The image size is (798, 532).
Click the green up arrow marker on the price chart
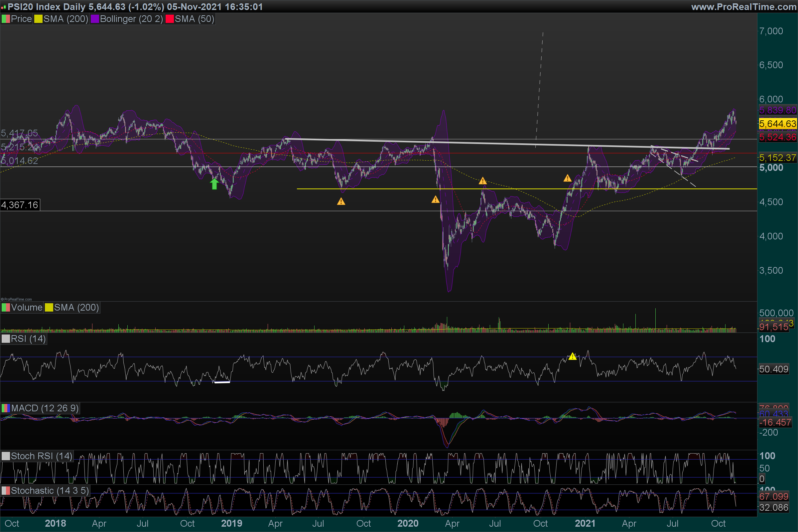[214, 184]
